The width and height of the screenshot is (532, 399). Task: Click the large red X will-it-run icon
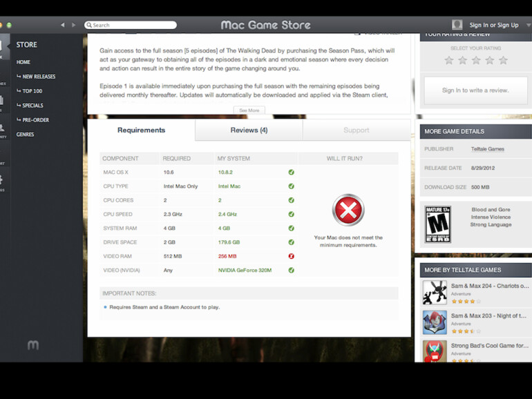click(348, 210)
